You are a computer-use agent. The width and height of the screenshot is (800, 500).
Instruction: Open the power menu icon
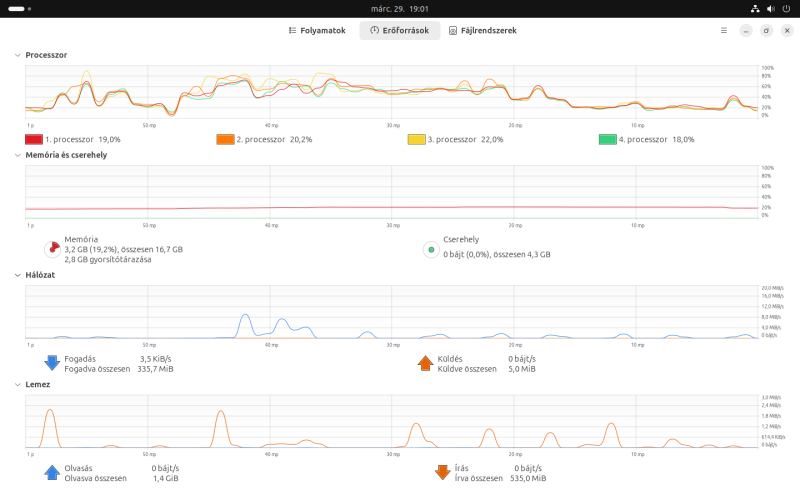pos(786,9)
